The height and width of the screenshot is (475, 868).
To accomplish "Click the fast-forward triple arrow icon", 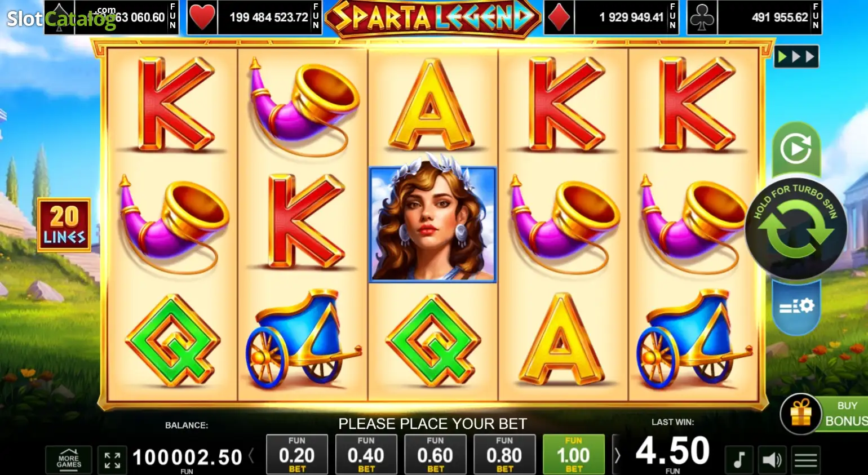I will 796,56.
